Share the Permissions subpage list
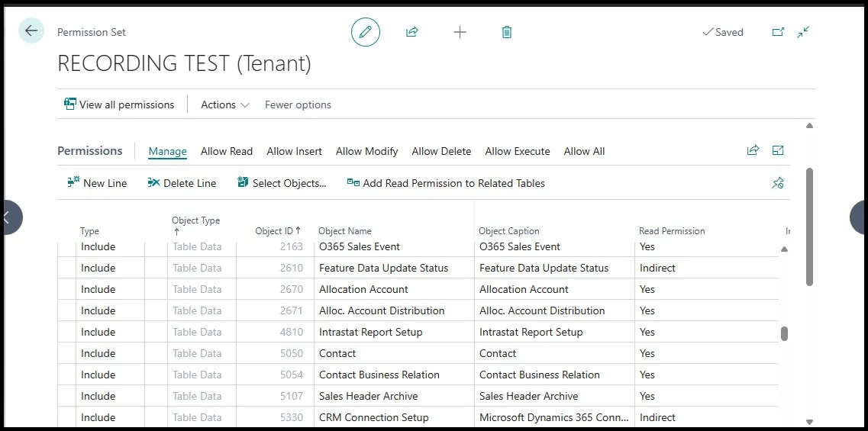868x431 pixels. (x=753, y=150)
